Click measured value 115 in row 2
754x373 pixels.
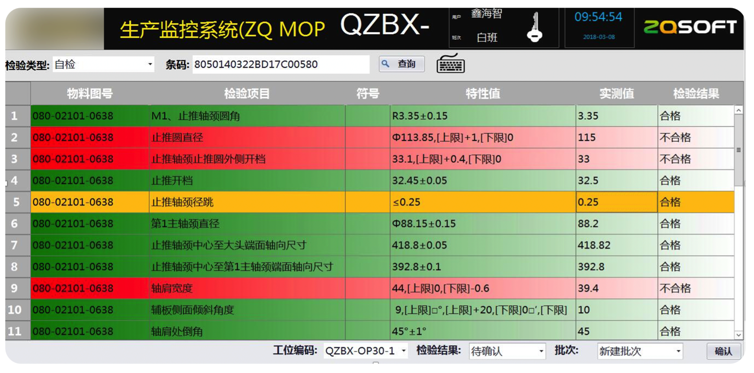616,137
